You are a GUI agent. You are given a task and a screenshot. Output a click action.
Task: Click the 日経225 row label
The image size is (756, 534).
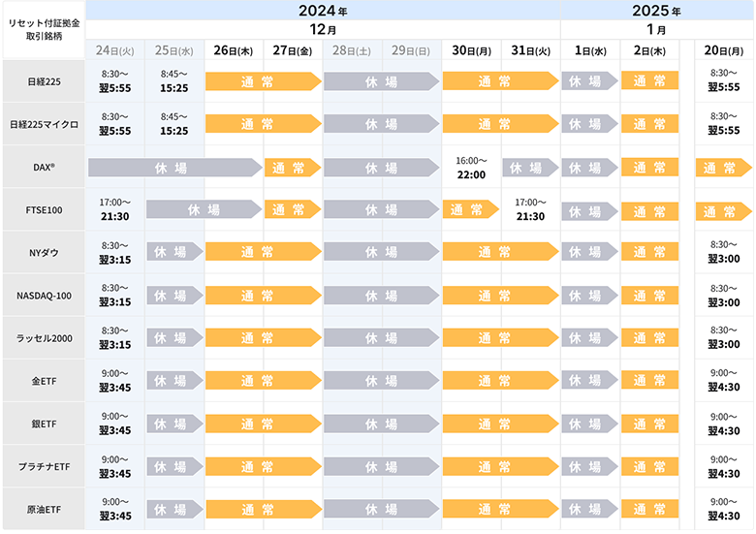(x=43, y=81)
